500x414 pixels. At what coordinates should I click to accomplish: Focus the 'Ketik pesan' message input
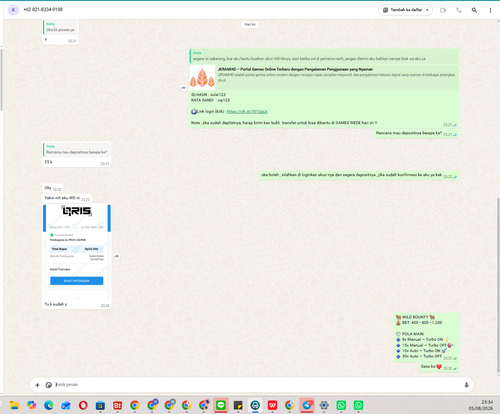coord(257,385)
